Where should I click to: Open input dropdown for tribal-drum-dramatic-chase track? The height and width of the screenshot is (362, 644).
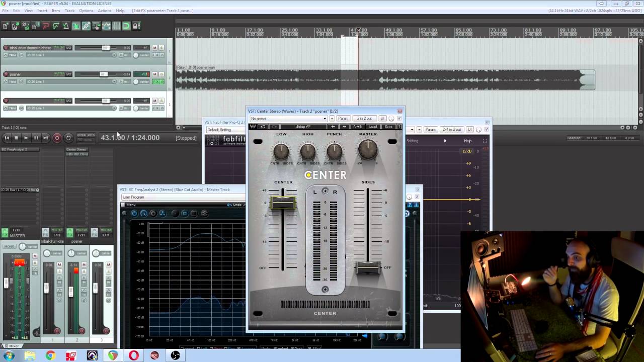(x=70, y=55)
